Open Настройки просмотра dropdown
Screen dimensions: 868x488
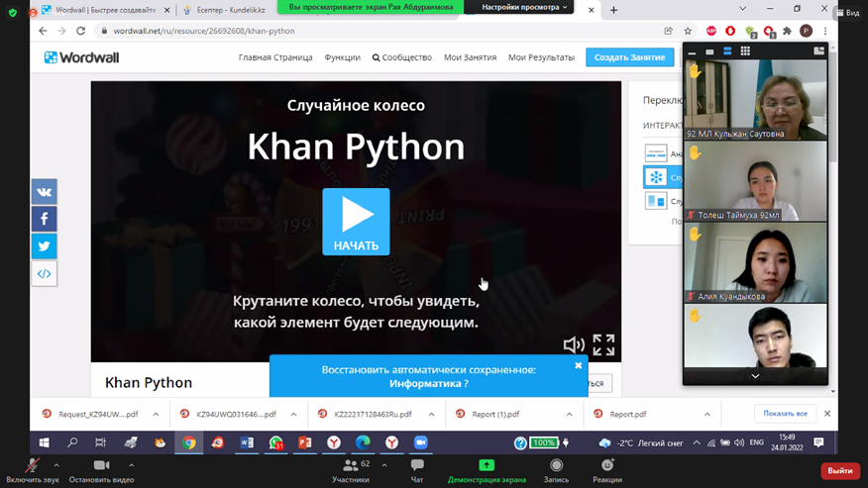(x=525, y=7)
